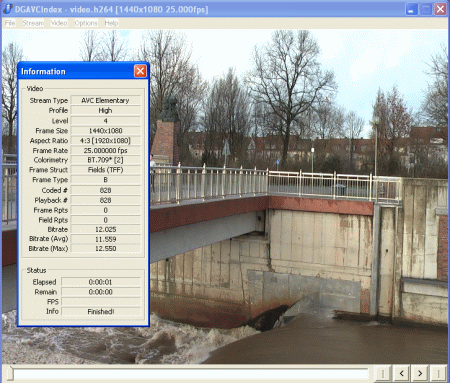Image resolution: width=450 pixels, height=383 pixels.
Task: Click the DGAVCIndex title bar app icon
Action: pyautogui.click(x=8, y=9)
